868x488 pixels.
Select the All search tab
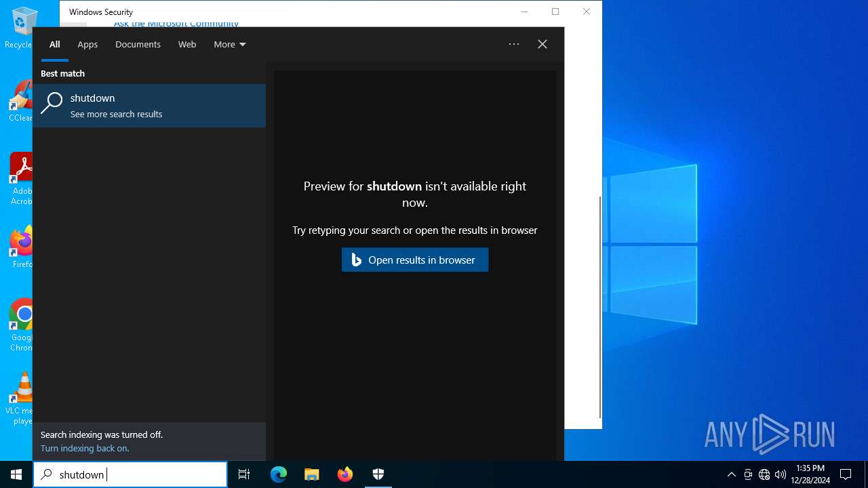click(x=55, y=44)
